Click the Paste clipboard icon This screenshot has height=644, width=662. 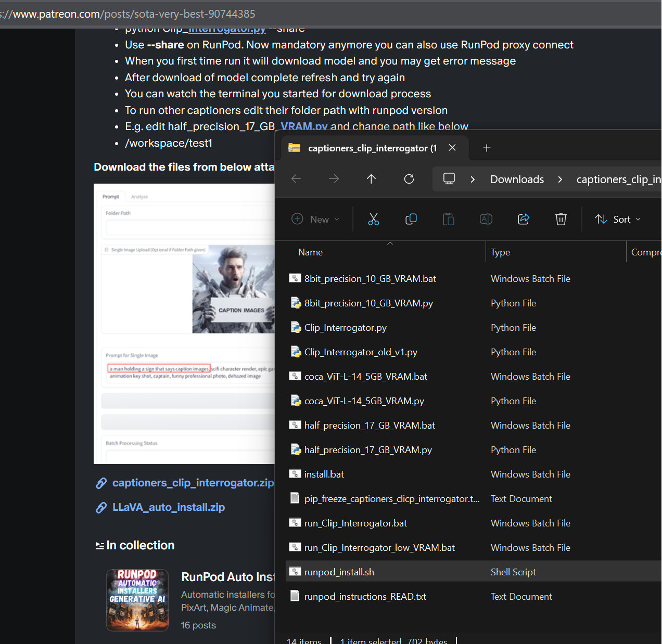coord(449,219)
